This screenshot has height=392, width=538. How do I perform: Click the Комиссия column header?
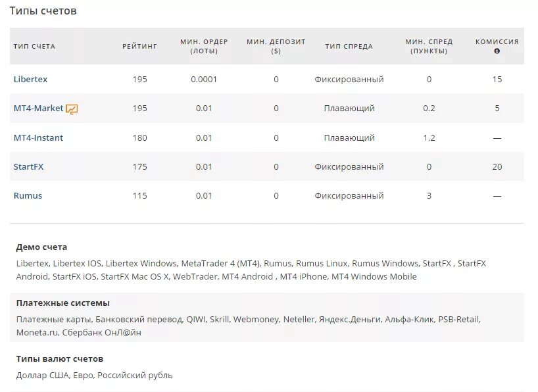(497, 41)
